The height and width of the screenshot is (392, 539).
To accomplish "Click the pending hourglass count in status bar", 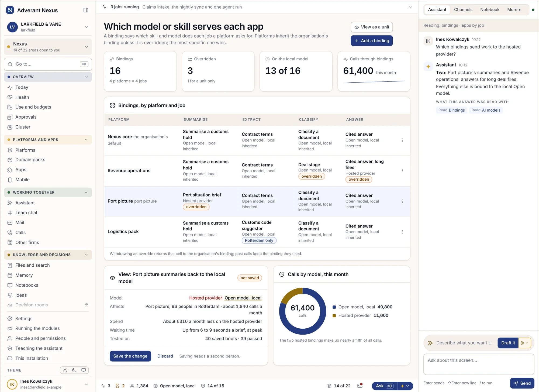I will point(120,386).
